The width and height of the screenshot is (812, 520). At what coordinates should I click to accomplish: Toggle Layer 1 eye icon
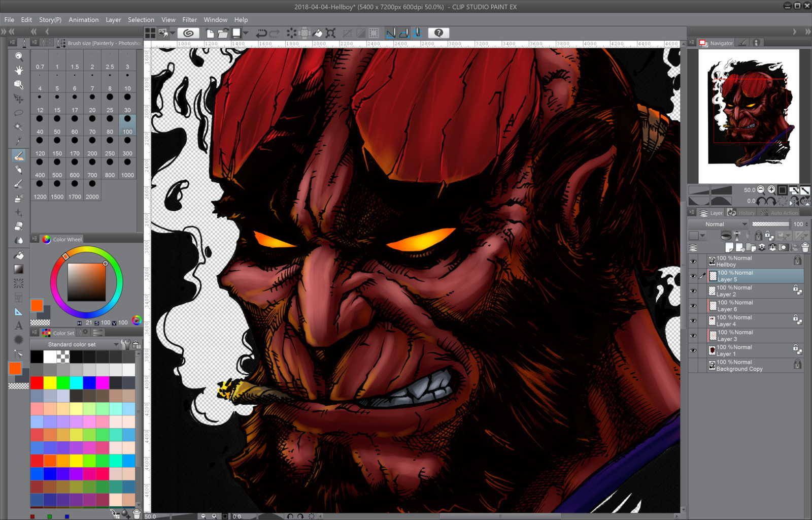693,350
